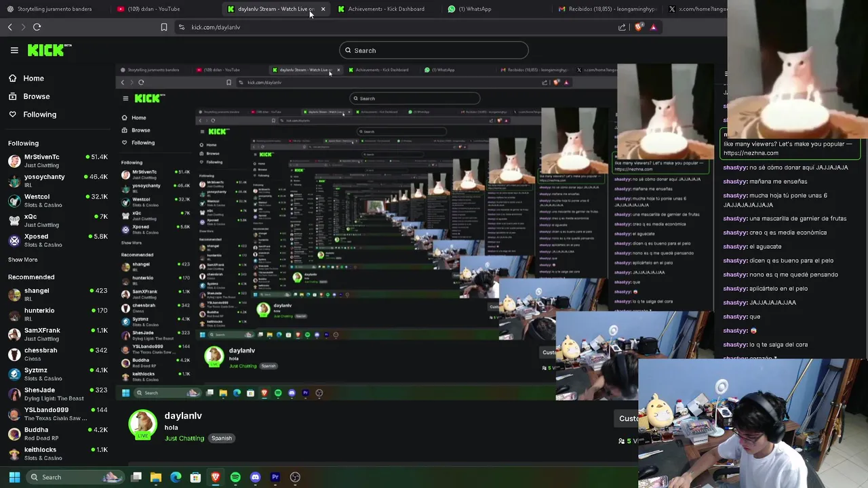This screenshot has height=488, width=868.
Task: Open OBS Studio from the taskbar
Action: tap(295, 477)
